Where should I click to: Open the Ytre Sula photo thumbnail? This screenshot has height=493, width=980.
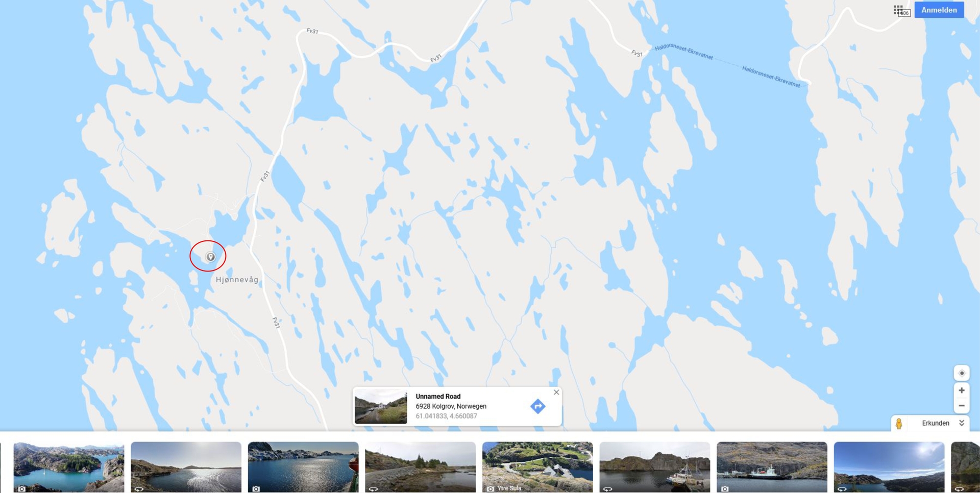coord(537,467)
